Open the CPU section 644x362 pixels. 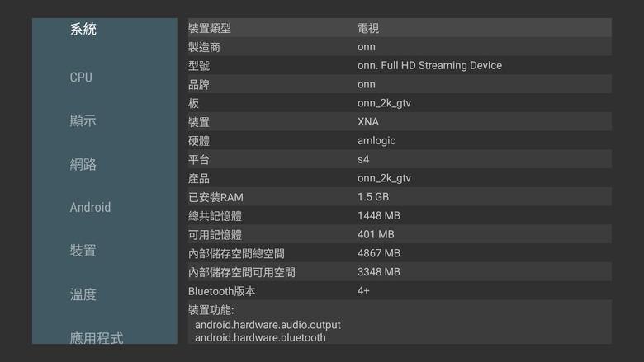(81, 77)
